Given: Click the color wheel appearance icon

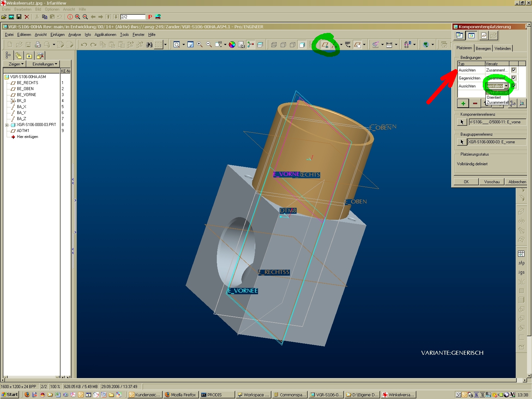Looking at the screenshot, I should (232, 45).
